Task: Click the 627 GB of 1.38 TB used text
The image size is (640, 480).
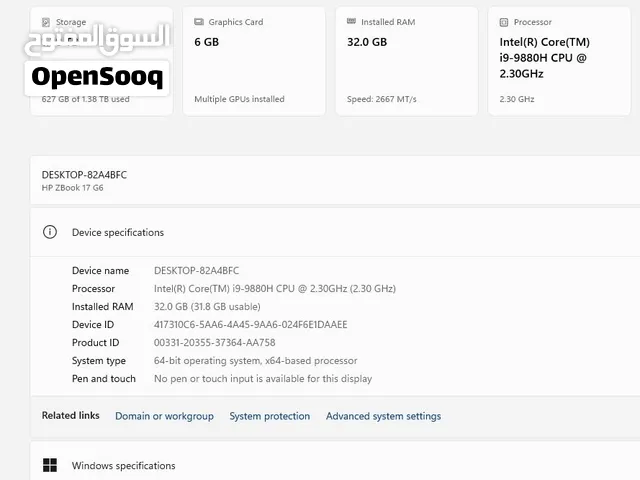Action: pyautogui.click(x=85, y=99)
